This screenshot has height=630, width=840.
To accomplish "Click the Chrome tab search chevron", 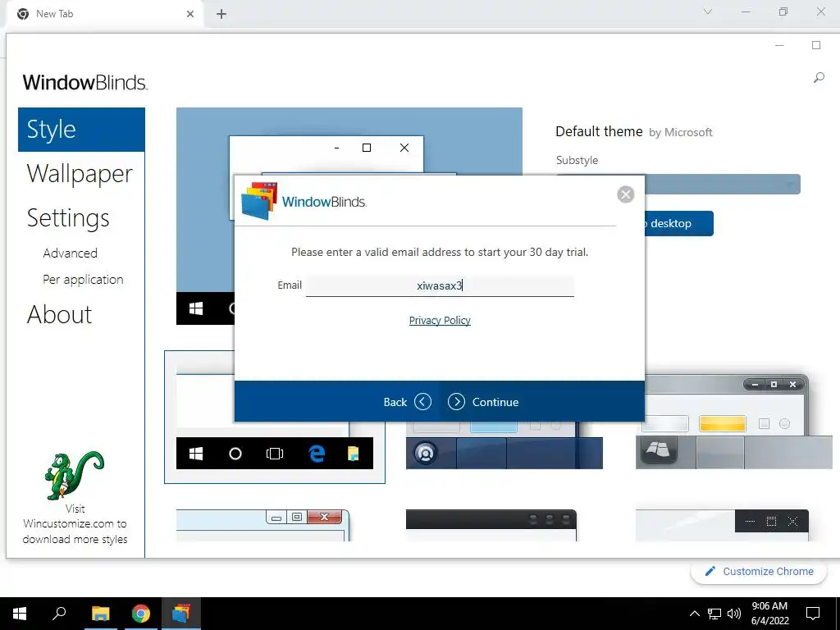I will point(708,11).
